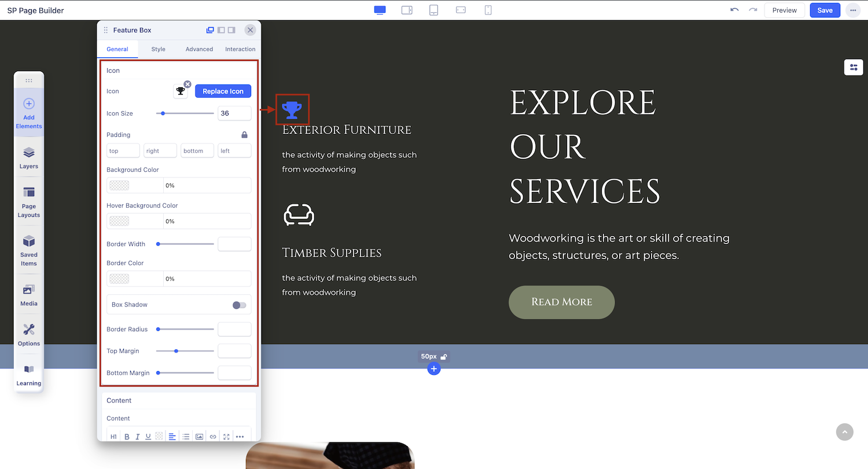This screenshot has height=469, width=868.
Task: Switch to tablet portrait device view
Action: [433, 10]
